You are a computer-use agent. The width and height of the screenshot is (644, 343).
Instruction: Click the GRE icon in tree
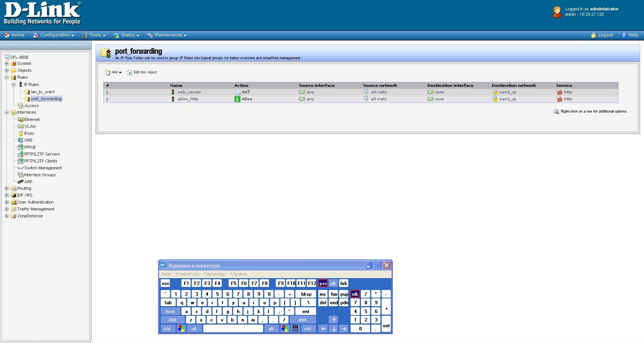tap(21, 140)
